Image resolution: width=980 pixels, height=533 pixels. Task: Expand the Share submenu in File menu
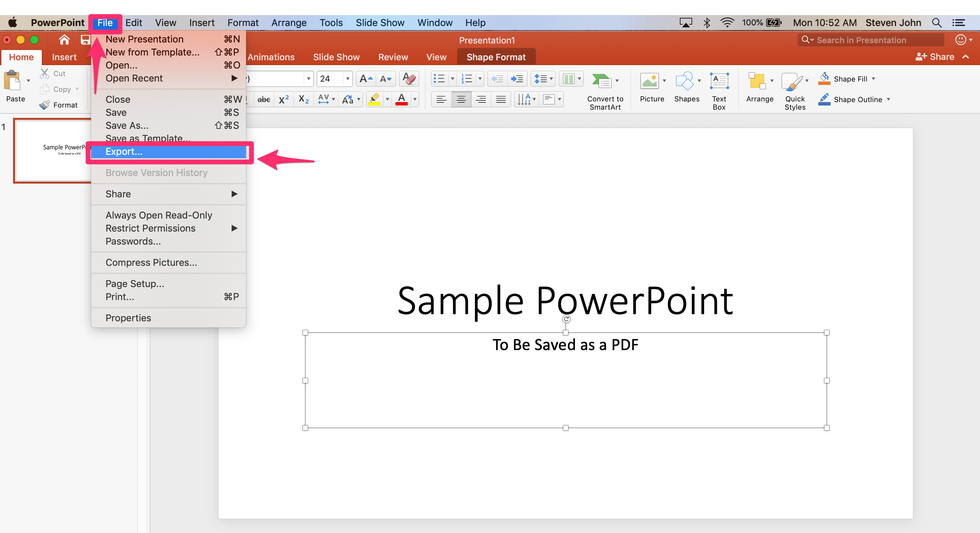(x=169, y=194)
